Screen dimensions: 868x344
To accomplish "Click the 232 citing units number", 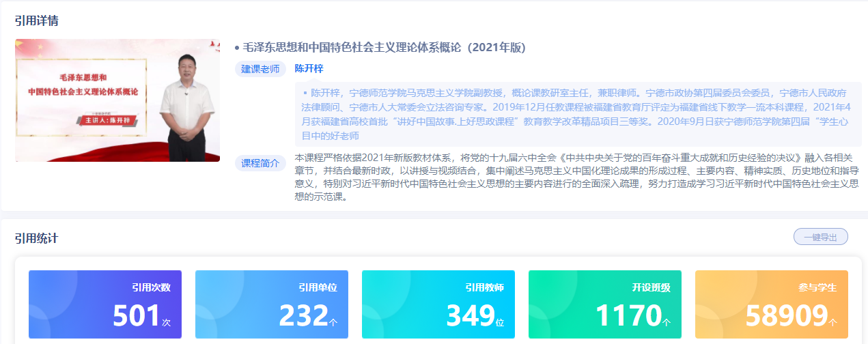I will click(x=303, y=316).
